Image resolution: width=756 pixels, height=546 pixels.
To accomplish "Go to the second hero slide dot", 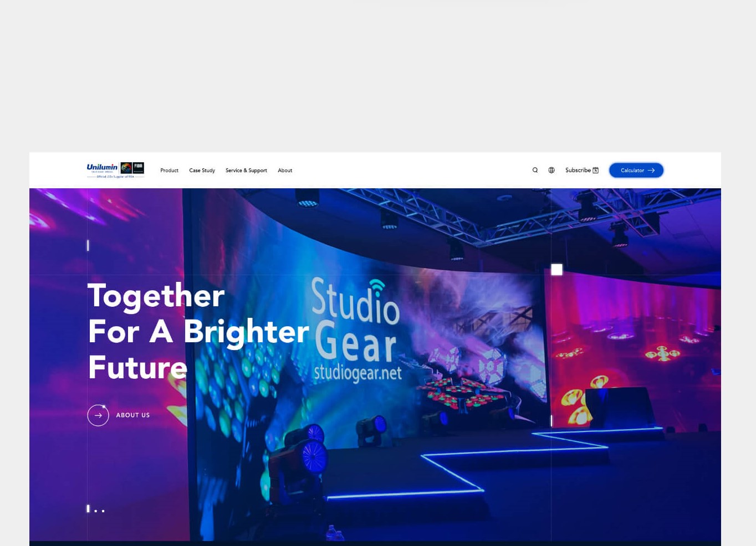I will click(96, 511).
